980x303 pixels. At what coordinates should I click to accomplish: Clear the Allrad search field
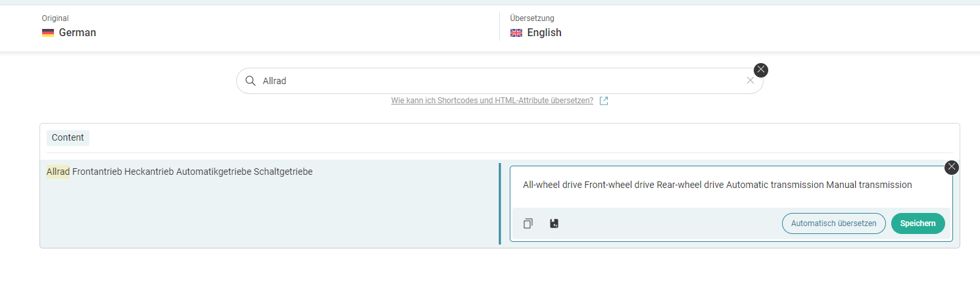coord(750,81)
